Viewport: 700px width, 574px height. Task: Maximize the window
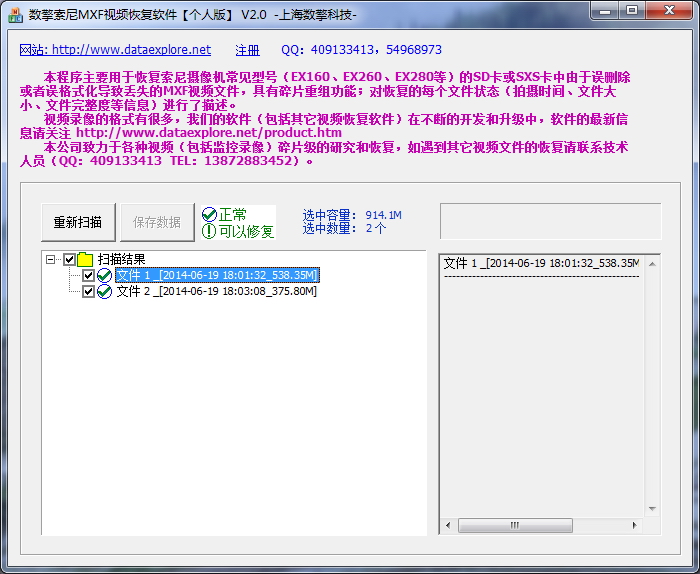coord(632,11)
